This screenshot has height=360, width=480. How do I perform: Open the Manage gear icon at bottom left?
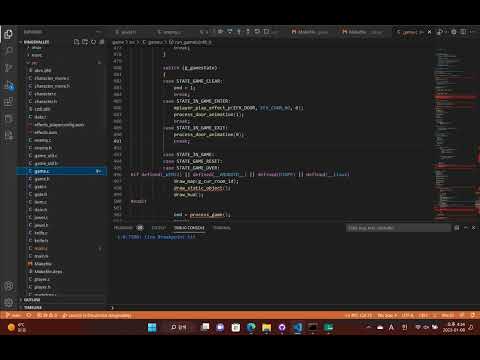click(8, 302)
